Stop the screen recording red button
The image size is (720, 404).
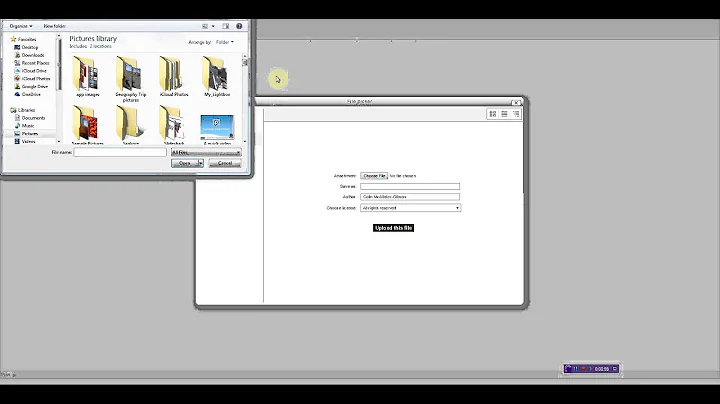click(x=583, y=369)
